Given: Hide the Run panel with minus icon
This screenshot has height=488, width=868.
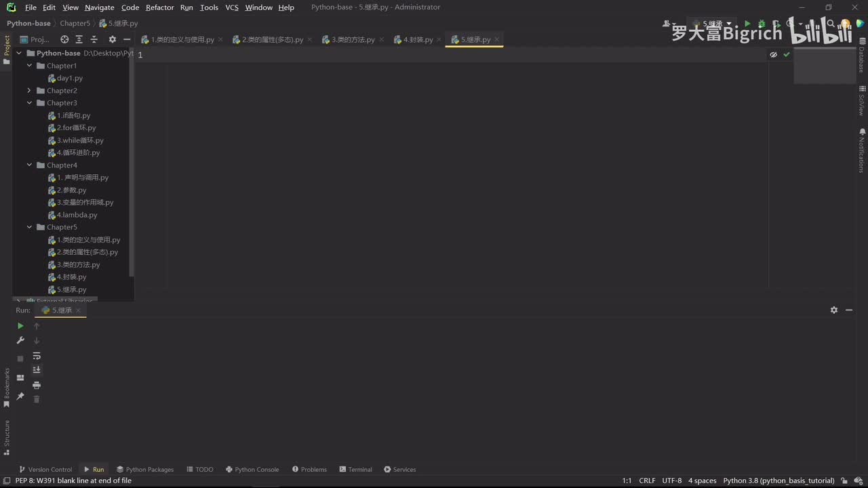Looking at the screenshot, I should [x=849, y=310].
